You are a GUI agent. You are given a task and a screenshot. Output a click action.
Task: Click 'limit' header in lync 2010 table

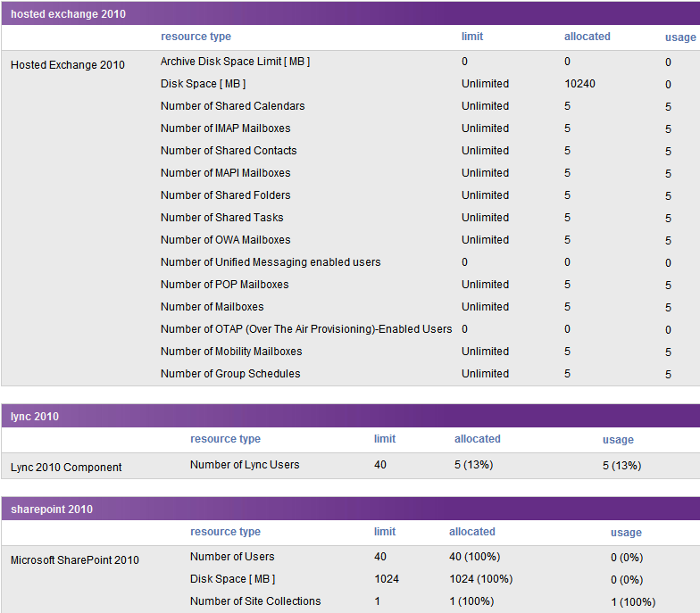pyautogui.click(x=385, y=439)
